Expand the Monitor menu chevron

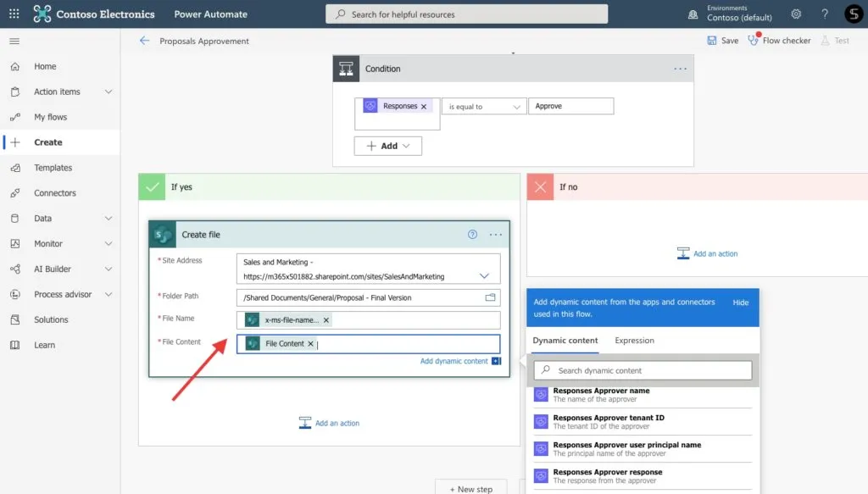[x=108, y=244]
